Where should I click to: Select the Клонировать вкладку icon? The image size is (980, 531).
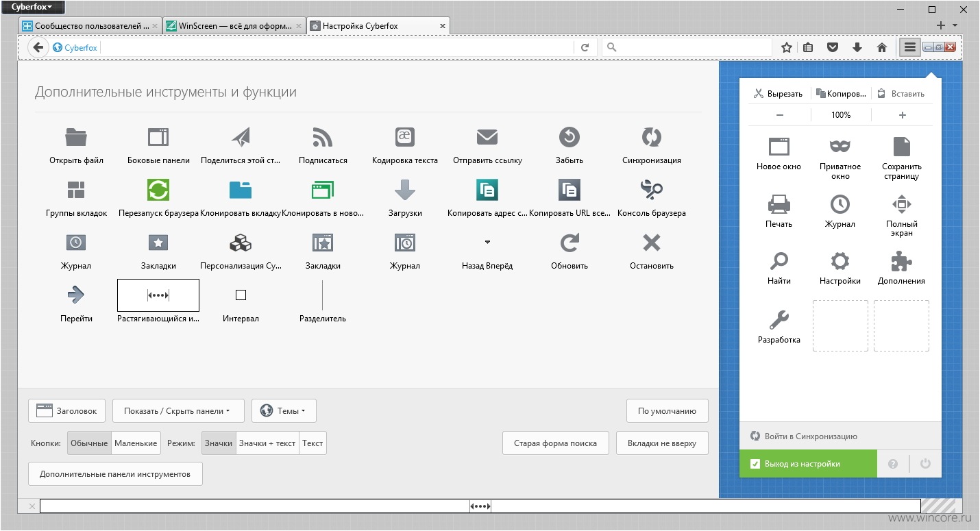(241, 190)
